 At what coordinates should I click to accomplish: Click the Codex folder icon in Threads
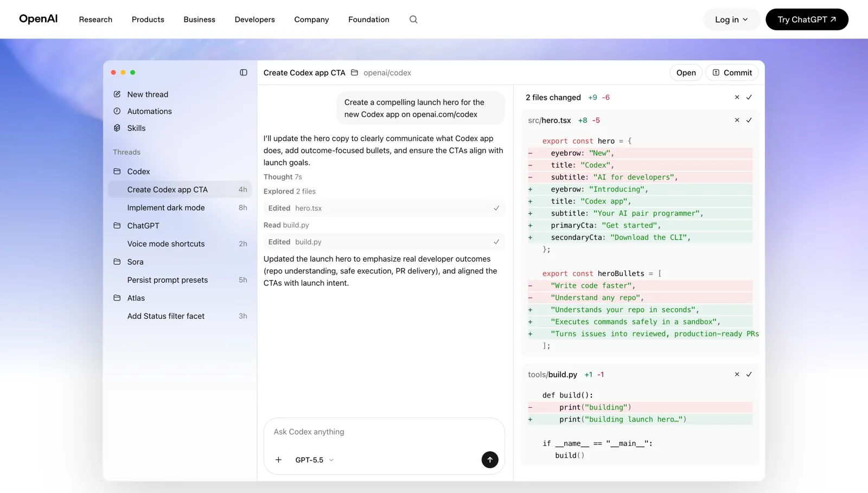click(x=117, y=171)
